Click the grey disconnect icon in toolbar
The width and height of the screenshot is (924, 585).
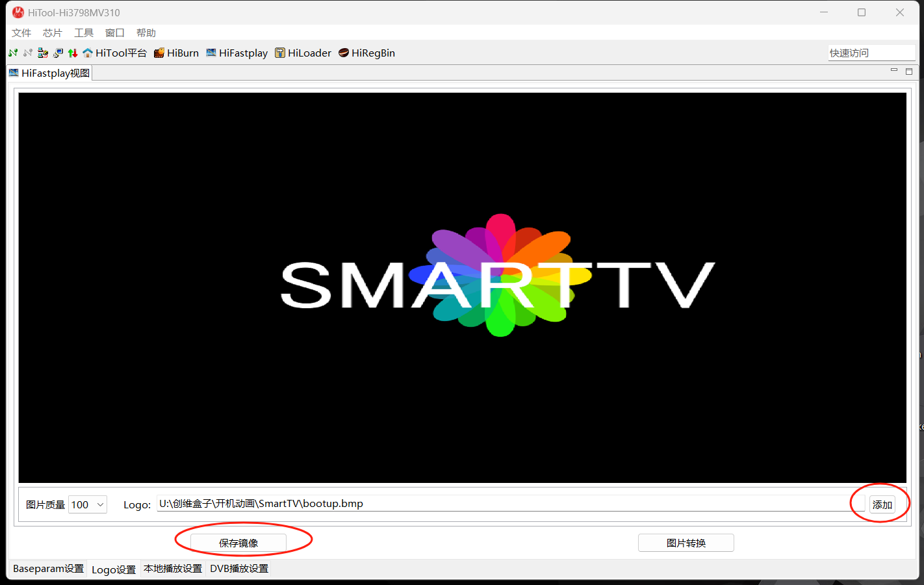(28, 53)
